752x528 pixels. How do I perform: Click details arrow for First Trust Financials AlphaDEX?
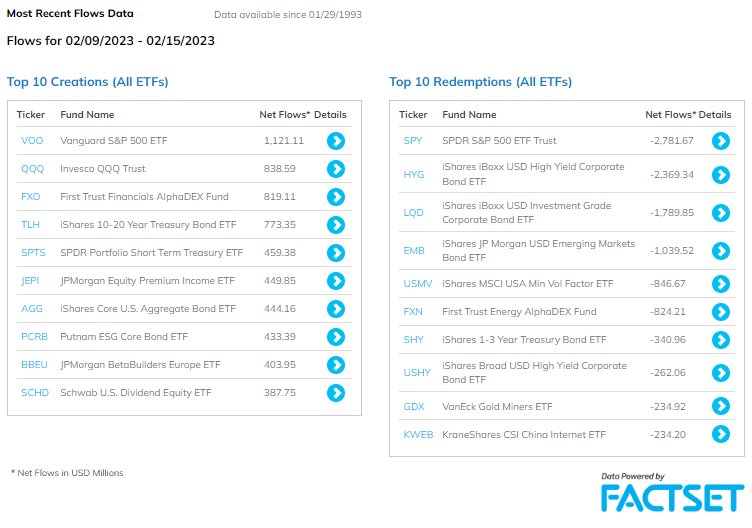click(336, 197)
